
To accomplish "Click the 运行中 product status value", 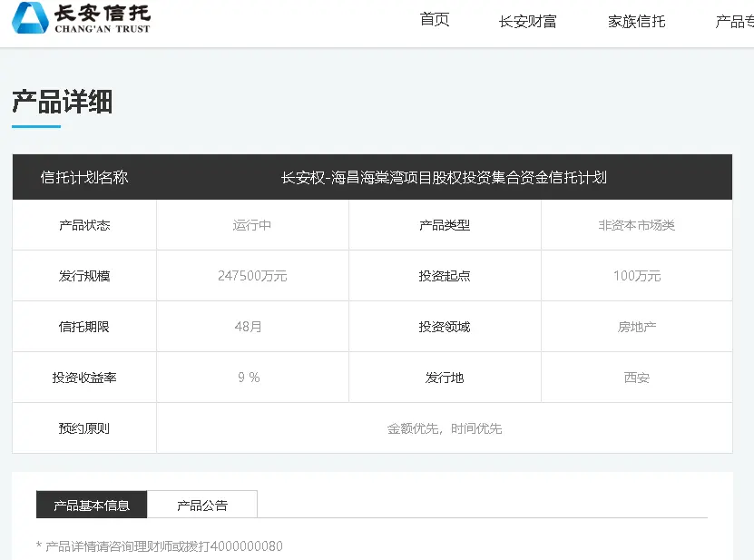I will point(252,225).
